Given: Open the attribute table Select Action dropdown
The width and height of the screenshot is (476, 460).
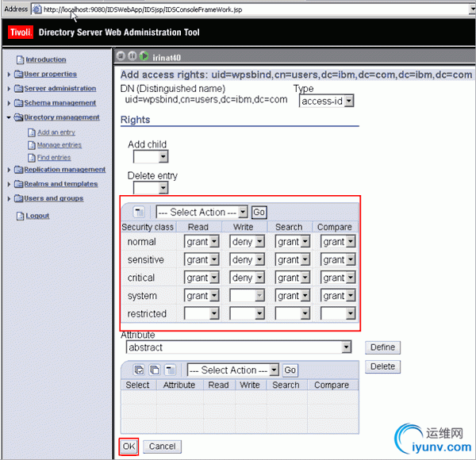Looking at the screenshot, I should point(232,370).
